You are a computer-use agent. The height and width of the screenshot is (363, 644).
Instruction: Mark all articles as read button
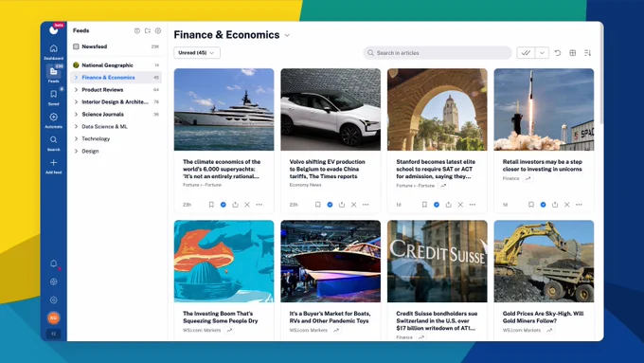(x=526, y=53)
